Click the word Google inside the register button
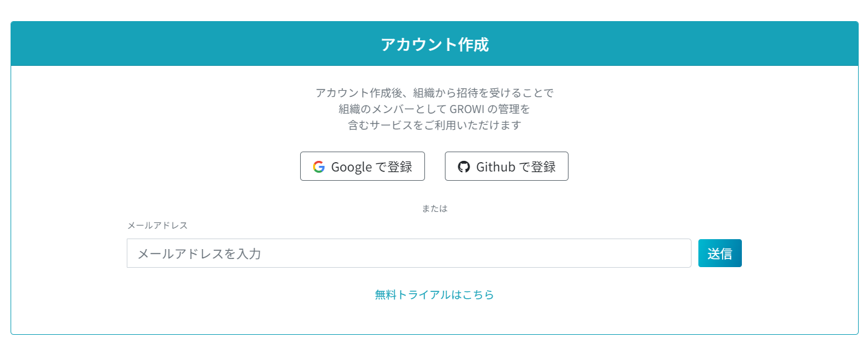The width and height of the screenshot is (868, 346). coord(352,167)
